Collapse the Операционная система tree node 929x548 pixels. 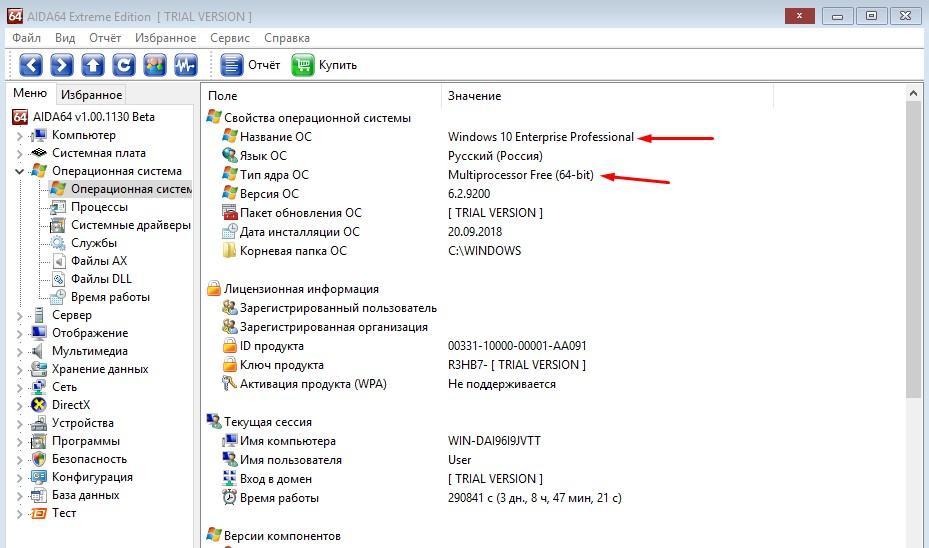[19, 171]
